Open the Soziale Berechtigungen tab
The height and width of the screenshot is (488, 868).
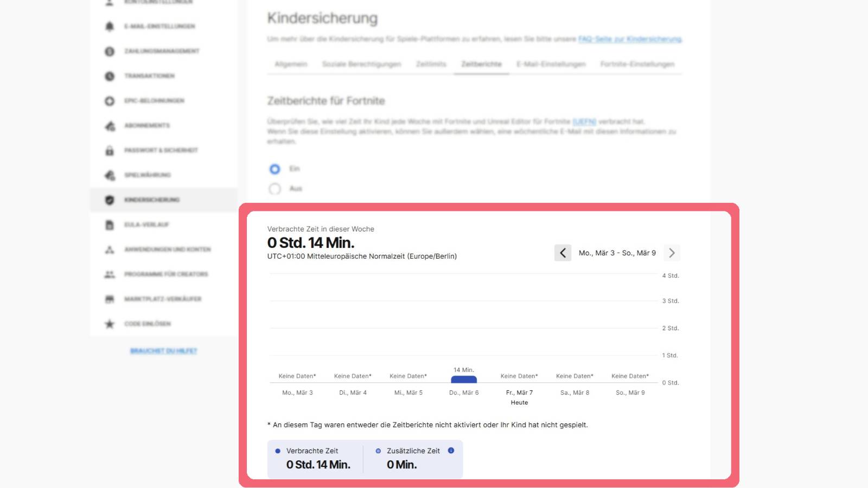click(x=361, y=64)
